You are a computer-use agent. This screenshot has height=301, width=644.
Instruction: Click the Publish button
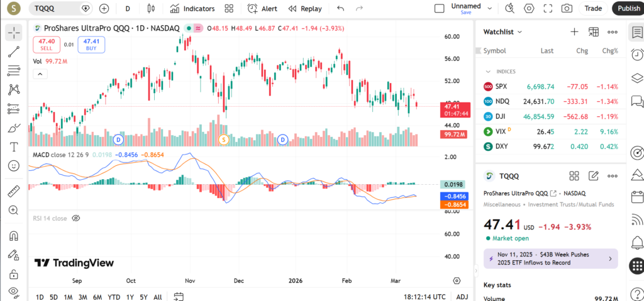pos(628,9)
